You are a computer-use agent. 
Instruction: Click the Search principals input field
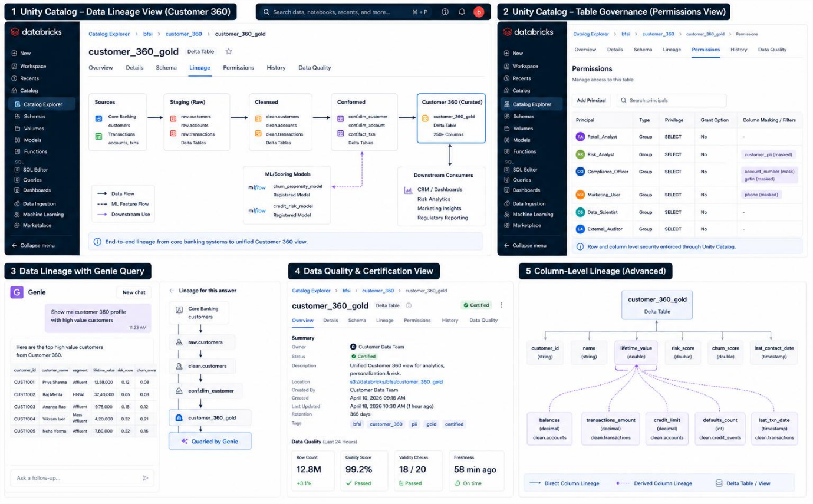point(672,101)
